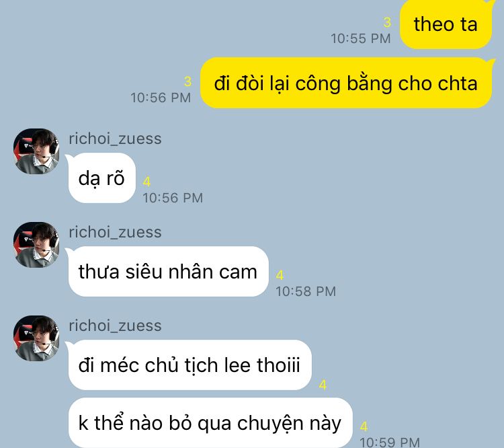
Task: Select the "k thể nào bỏ qua chuyện này" bubble
Action: click(210, 422)
